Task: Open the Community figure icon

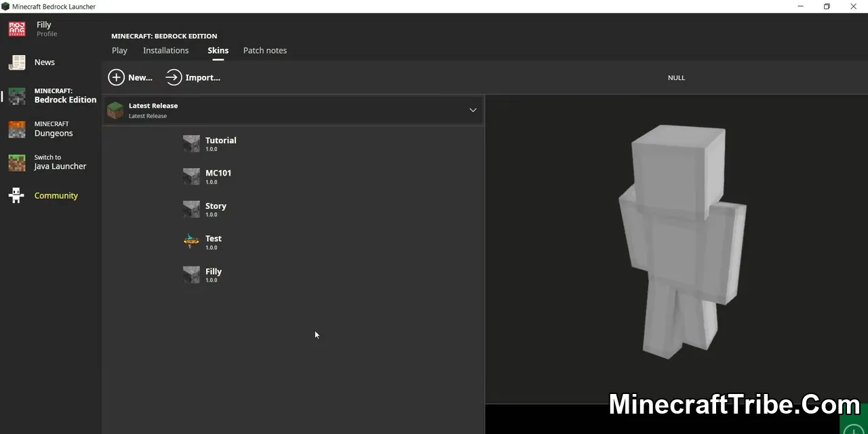Action: (17, 195)
